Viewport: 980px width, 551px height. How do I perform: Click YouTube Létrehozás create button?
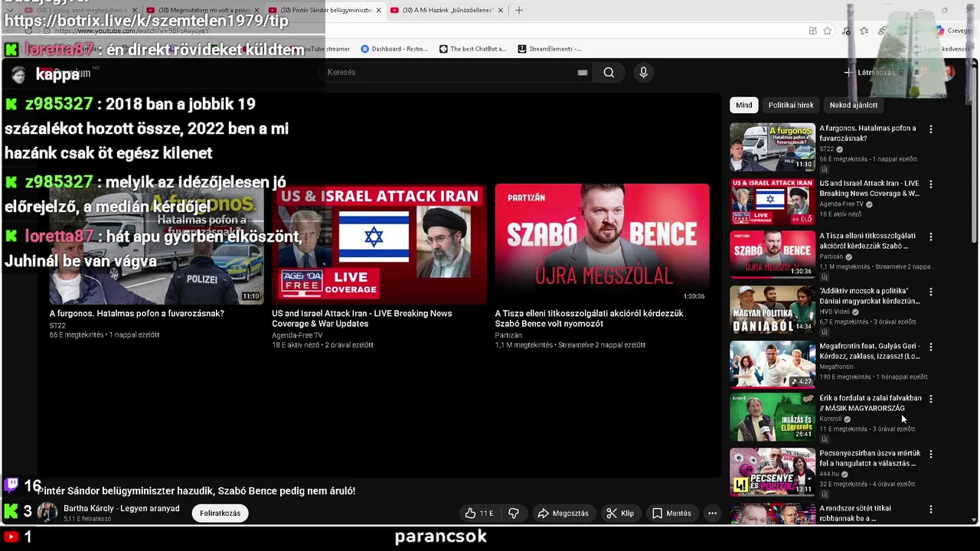(x=869, y=73)
